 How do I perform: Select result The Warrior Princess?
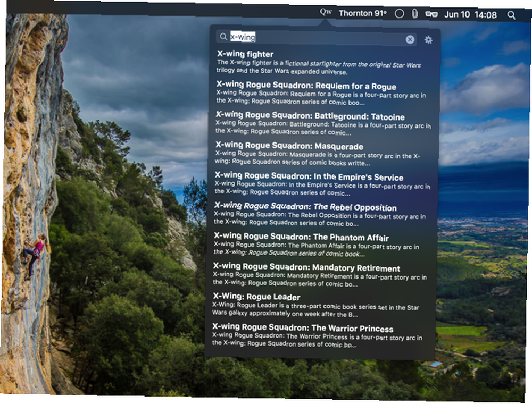(x=316, y=335)
